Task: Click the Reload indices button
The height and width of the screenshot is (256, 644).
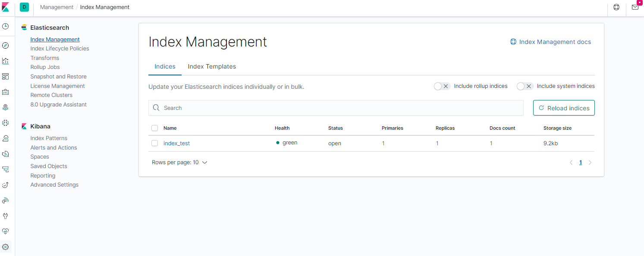Action: click(x=564, y=108)
